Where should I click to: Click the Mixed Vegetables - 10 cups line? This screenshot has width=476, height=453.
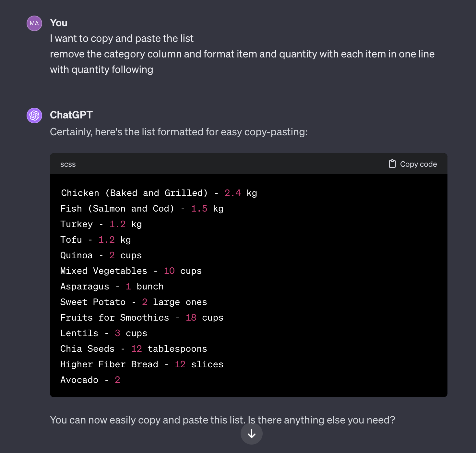(x=131, y=271)
